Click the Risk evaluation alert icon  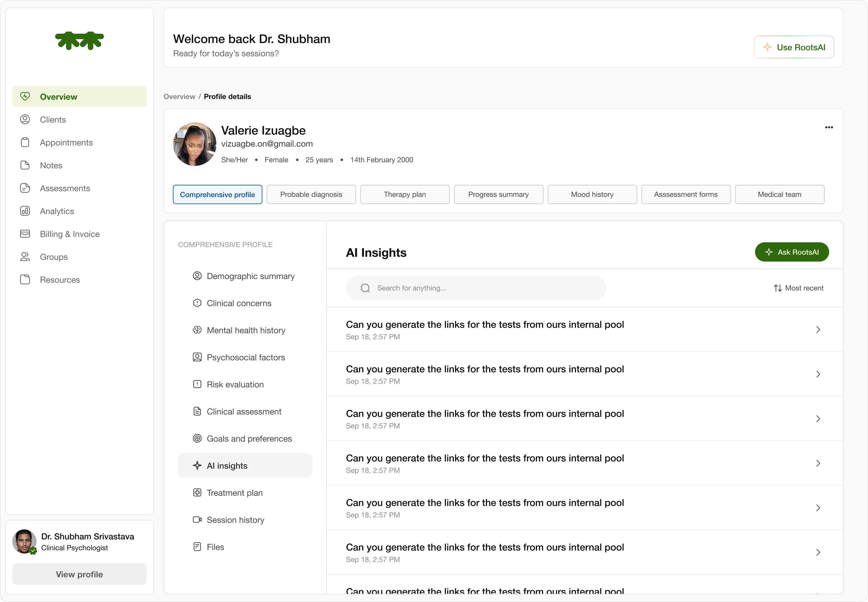point(197,384)
